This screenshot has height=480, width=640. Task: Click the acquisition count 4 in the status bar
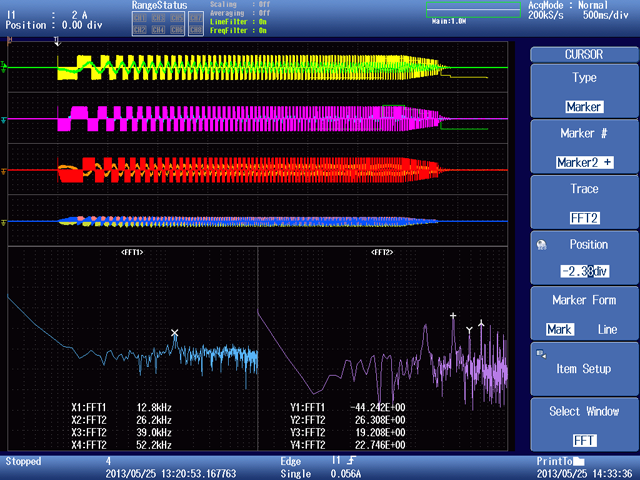[x=108, y=461]
